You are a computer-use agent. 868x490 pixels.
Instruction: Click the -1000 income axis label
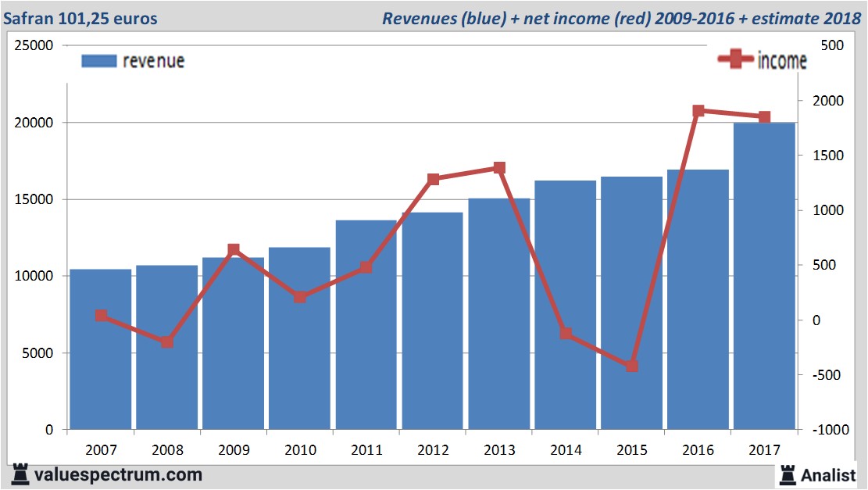[x=830, y=430]
